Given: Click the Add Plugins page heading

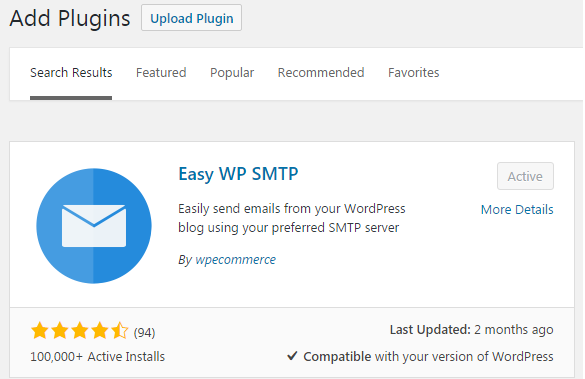Looking at the screenshot, I should (x=70, y=18).
